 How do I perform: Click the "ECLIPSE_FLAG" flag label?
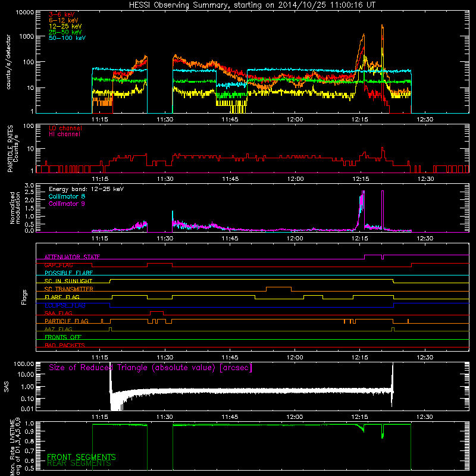tap(65, 305)
